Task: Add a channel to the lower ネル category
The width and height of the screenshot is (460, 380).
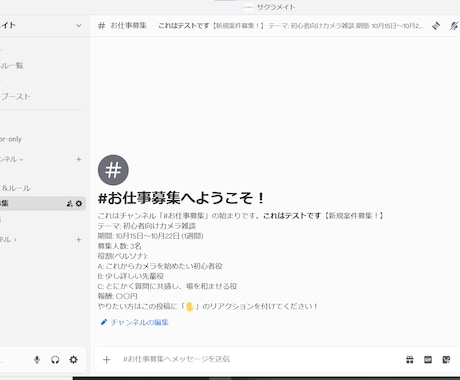Action: (x=79, y=239)
